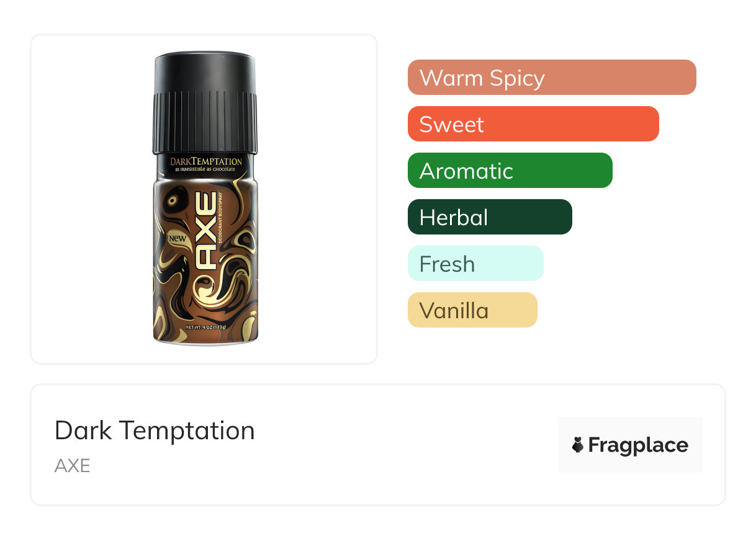The width and height of the screenshot is (756, 536).
Task: Click the net weight text at can bottom
Action: tap(205, 327)
